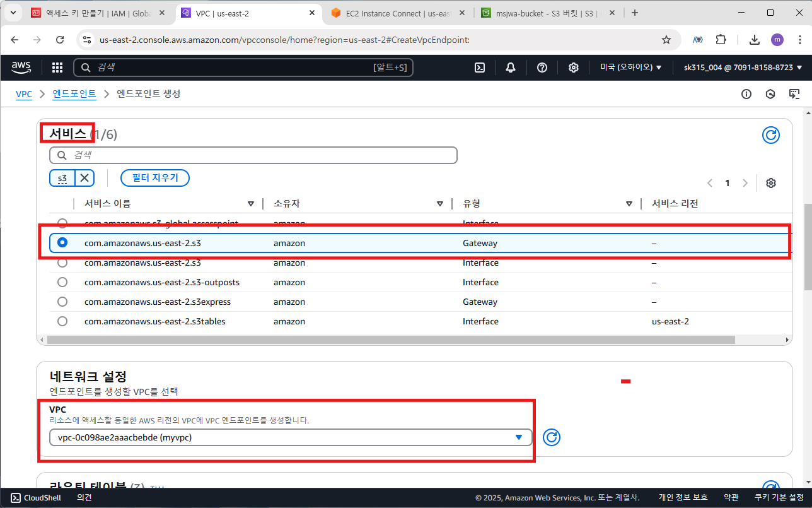Screen dimensions: 812x508
Task: Bookmark this page with star icon
Action: (666, 40)
